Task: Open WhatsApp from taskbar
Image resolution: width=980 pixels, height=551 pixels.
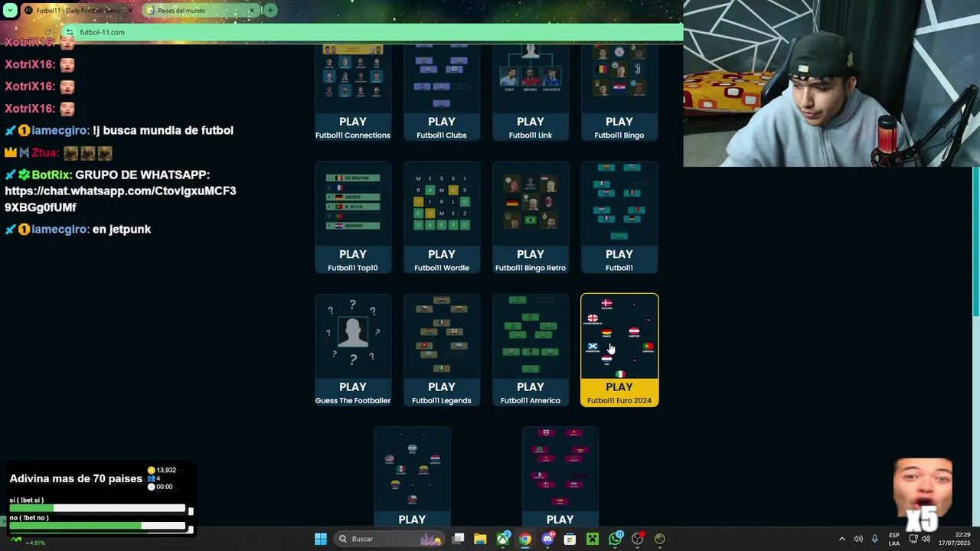Action: click(x=615, y=539)
